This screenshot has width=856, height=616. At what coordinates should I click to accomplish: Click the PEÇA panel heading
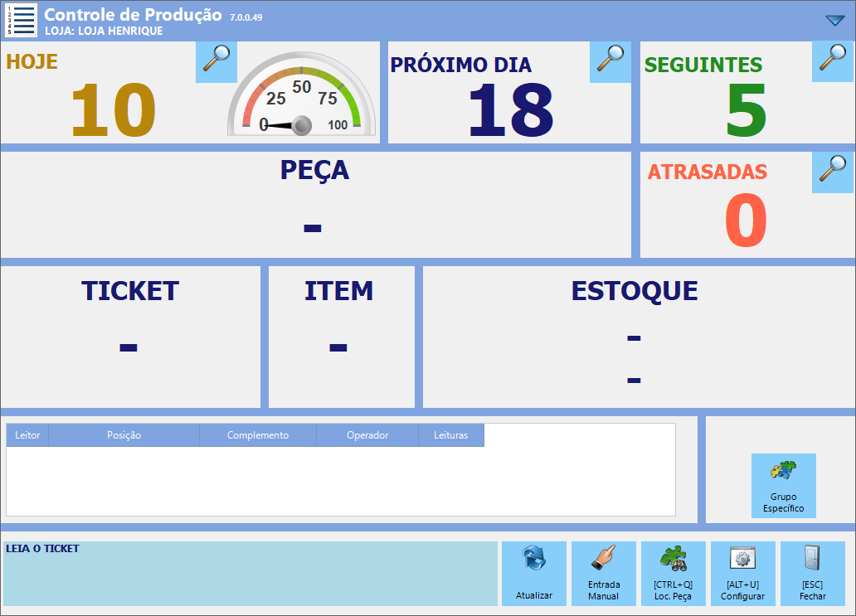(315, 170)
